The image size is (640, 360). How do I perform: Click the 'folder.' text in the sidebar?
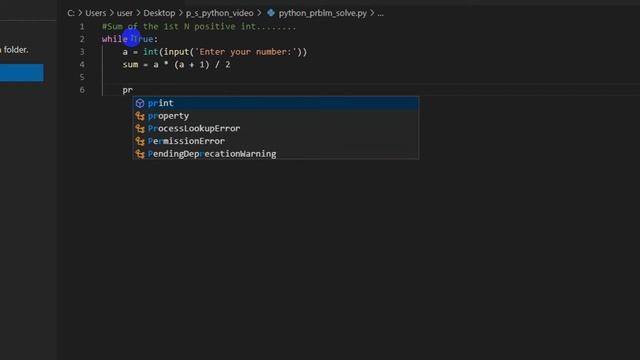click(x=16, y=50)
